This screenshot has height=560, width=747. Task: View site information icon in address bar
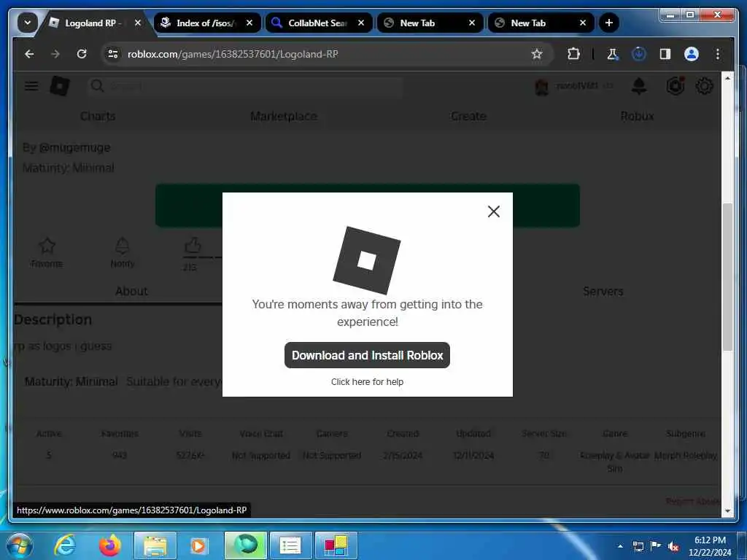point(113,54)
